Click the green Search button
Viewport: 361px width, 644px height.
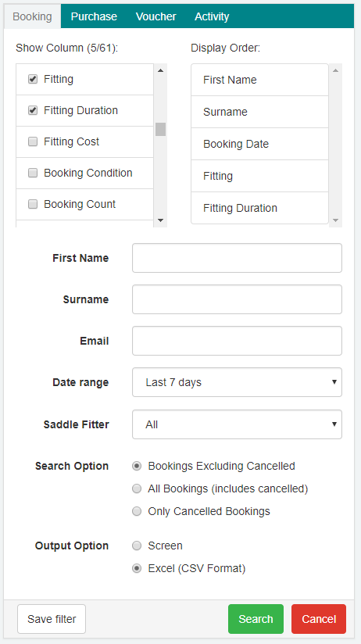tap(256, 619)
